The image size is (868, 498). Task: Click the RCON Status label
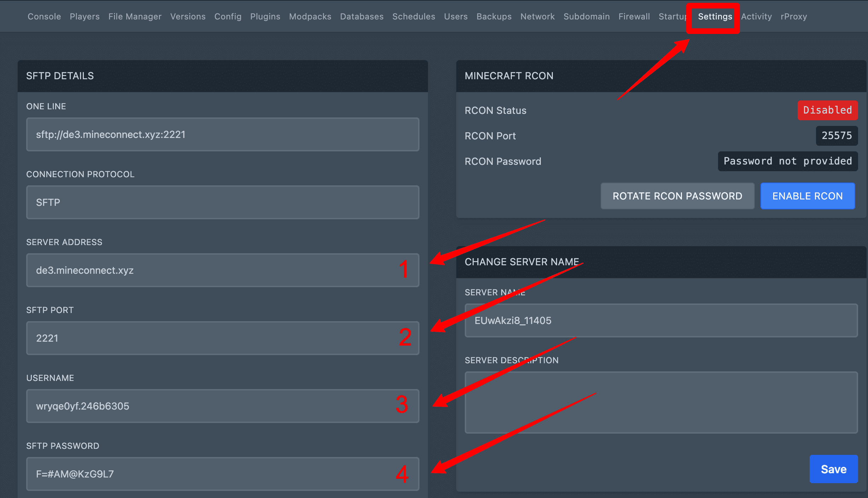click(x=496, y=110)
